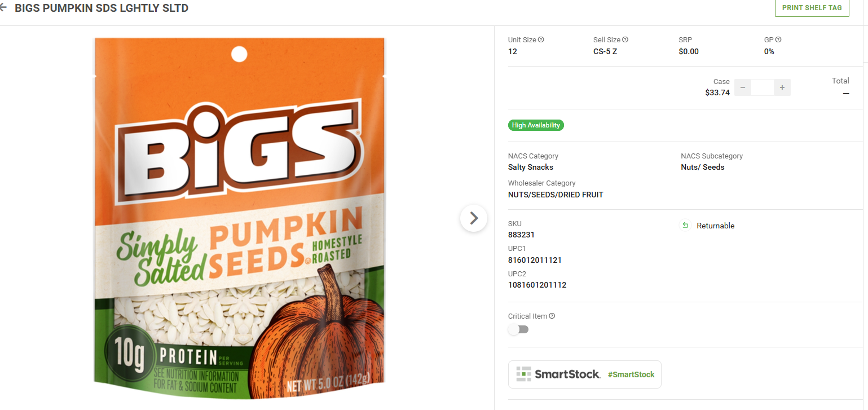Click the SKU number 883231

coord(521,235)
